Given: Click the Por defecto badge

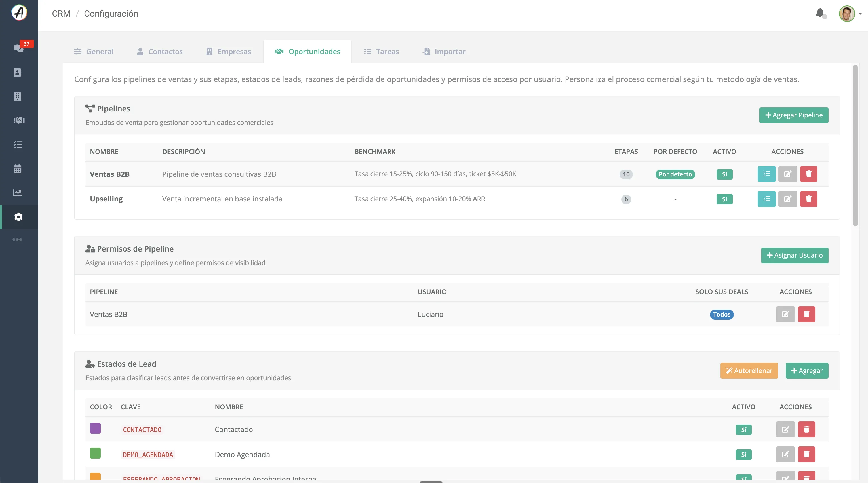Looking at the screenshot, I should click(x=675, y=174).
